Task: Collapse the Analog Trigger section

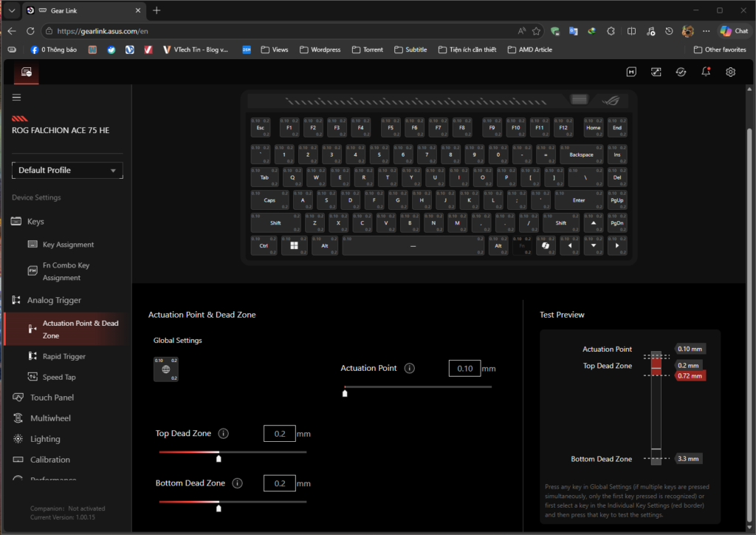Action: (x=54, y=300)
